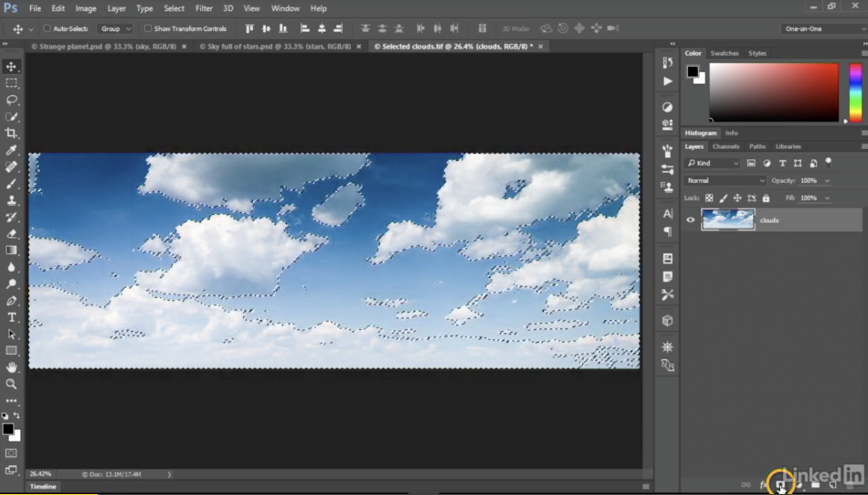Add a layer mask button
The width and height of the screenshot is (868, 495).
781,485
